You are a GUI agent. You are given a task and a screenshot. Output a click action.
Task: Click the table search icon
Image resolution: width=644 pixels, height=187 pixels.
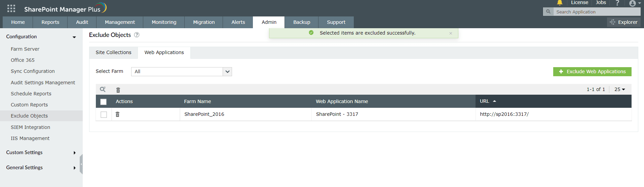(103, 89)
